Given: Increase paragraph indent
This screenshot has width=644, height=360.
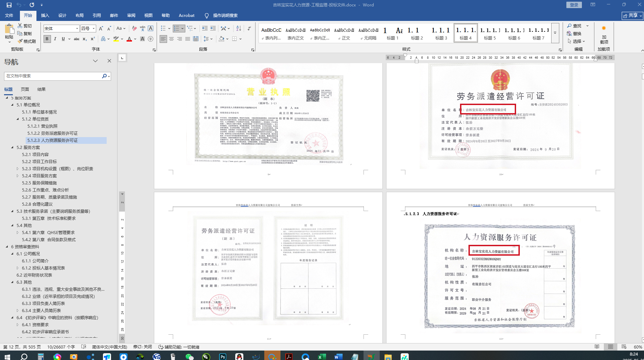Looking at the screenshot, I should (213, 29).
